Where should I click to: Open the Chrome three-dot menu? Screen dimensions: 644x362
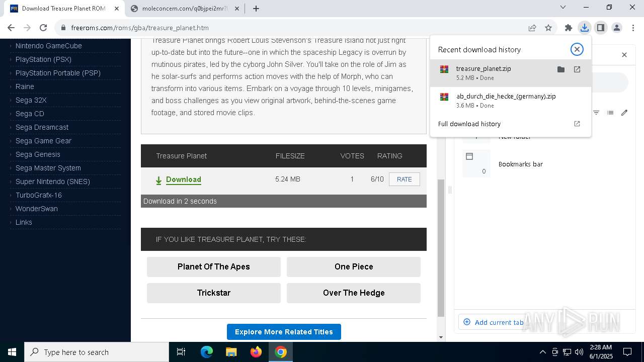click(633, 28)
